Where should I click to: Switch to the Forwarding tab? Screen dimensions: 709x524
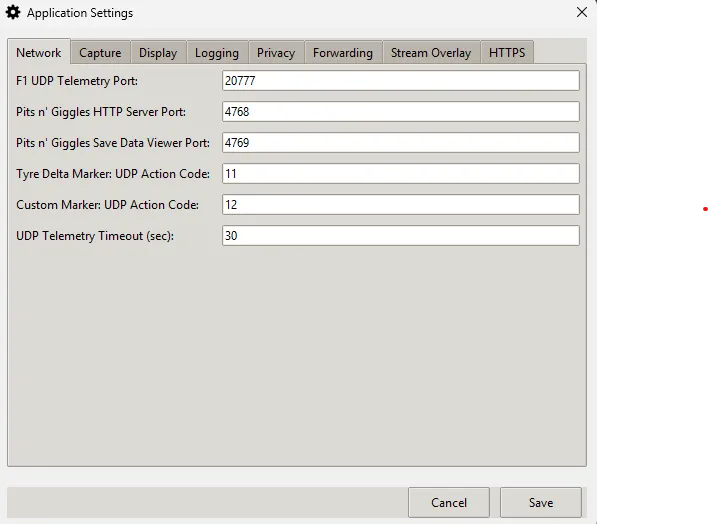pos(343,53)
